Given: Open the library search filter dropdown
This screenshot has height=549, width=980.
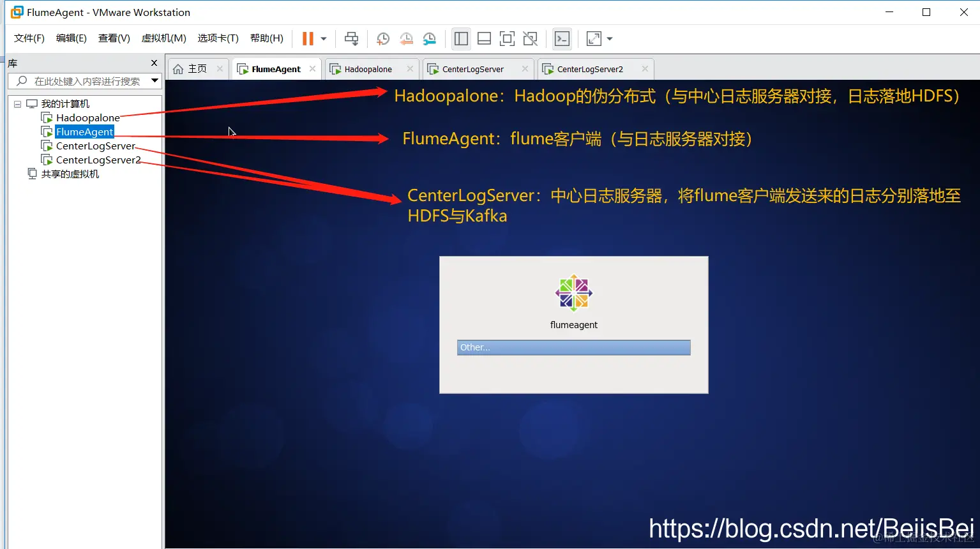Looking at the screenshot, I should tap(155, 80).
